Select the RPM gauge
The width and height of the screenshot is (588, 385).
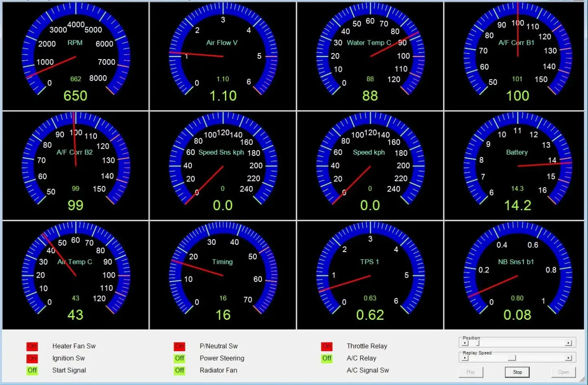75,56
